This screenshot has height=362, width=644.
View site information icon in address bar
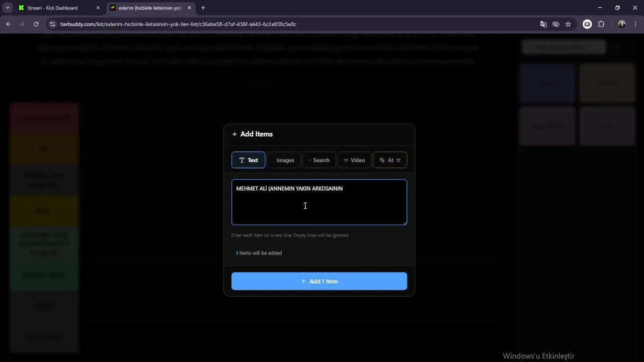tap(52, 24)
